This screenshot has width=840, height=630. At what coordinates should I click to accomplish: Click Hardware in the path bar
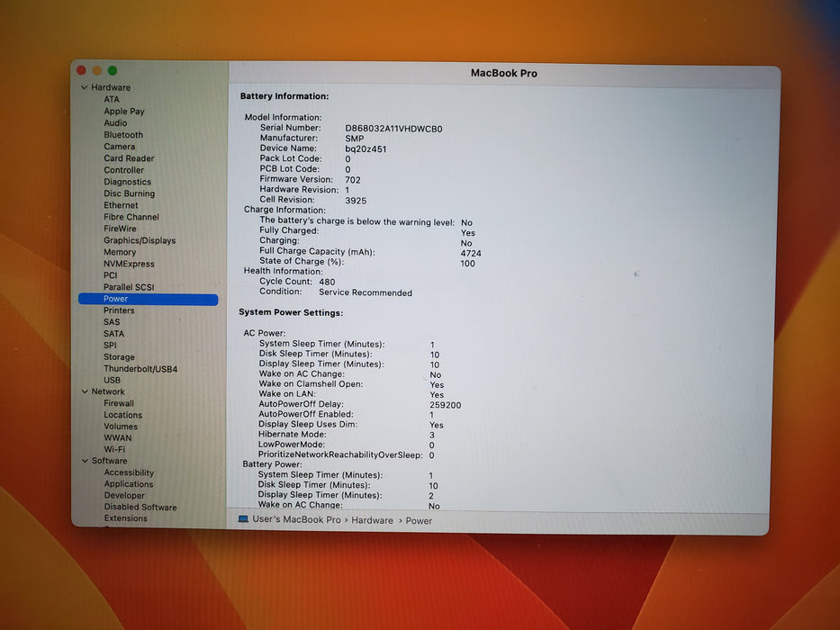pyautogui.click(x=373, y=520)
